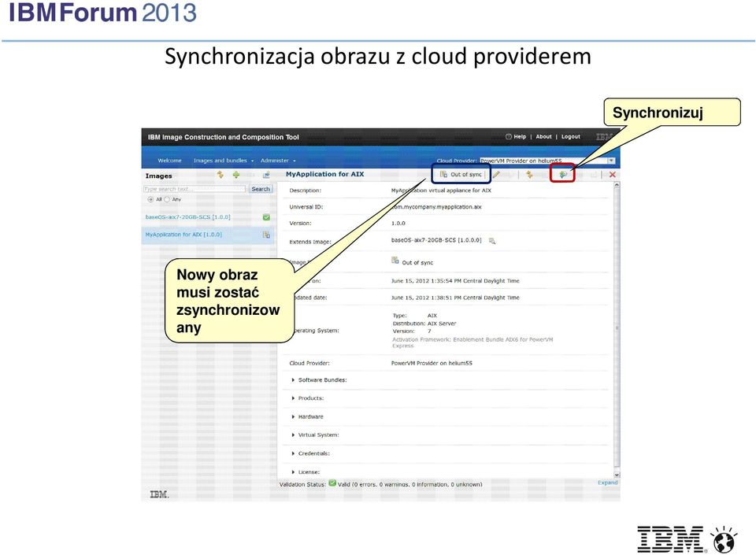The image size is (756, 555).
Task: Click the Expand link at bottom right
Action: 607,483
